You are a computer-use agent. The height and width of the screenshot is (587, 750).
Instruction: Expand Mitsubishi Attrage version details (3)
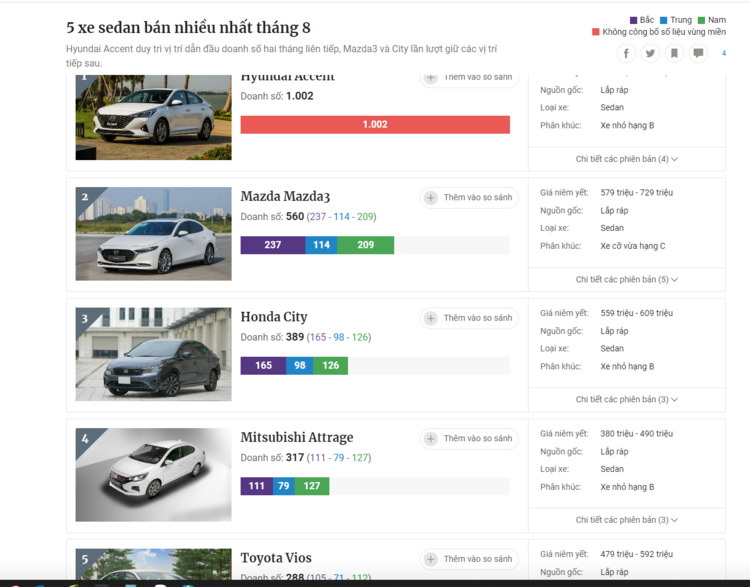click(x=627, y=520)
